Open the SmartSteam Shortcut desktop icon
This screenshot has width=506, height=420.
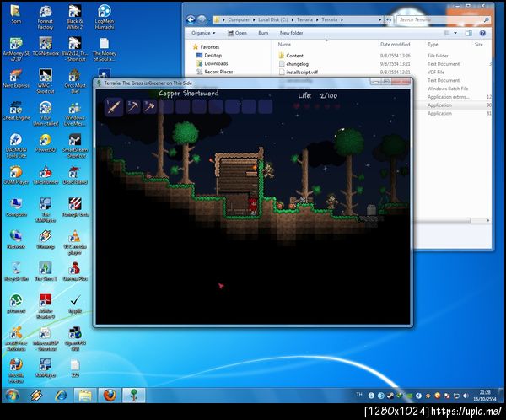(75, 146)
